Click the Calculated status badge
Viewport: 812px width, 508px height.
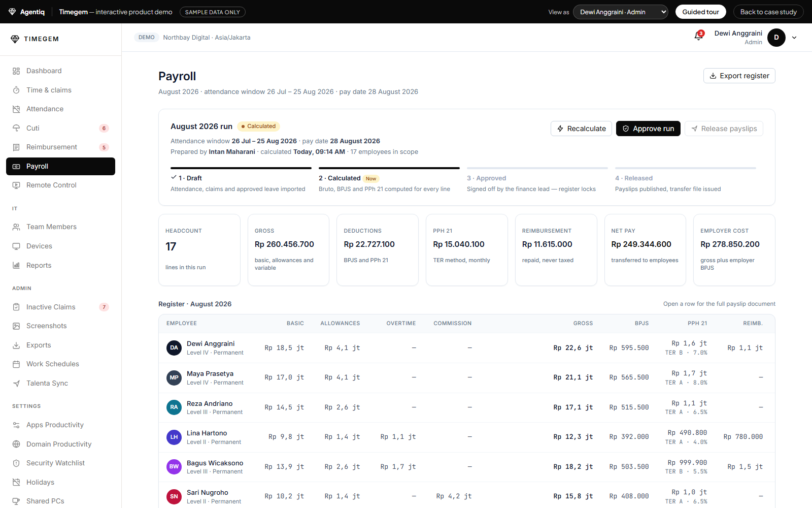point(259,126)
